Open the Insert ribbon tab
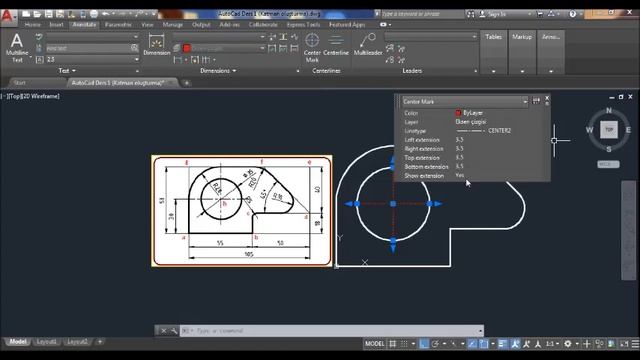Image resolution: width=640 pixels, height=360 pixels. pyautogui.click(x=56, y=25)
